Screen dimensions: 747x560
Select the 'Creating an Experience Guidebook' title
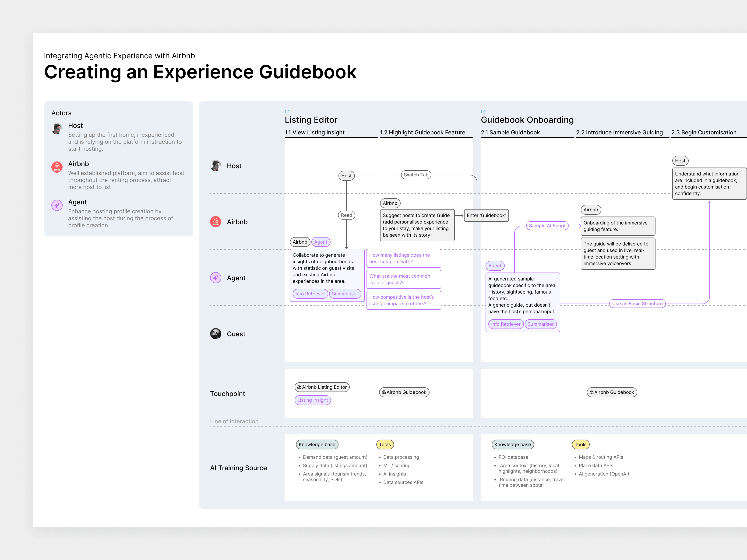click(x=200, y=72)
